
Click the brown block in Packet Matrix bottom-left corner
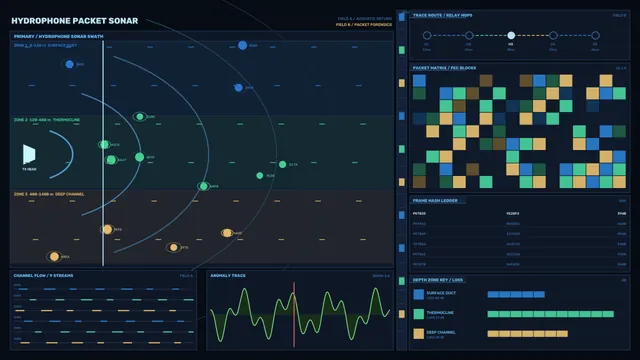coord(419,182)
